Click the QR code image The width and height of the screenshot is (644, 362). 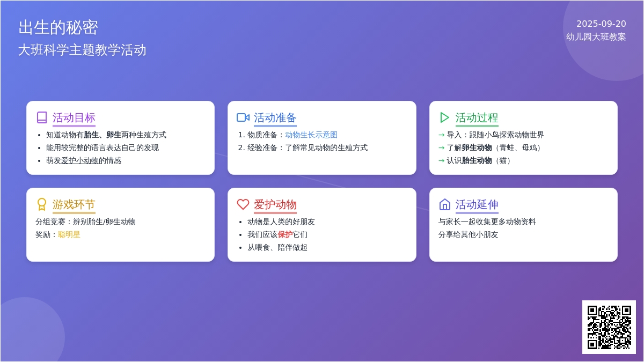[x=609, y=327]
